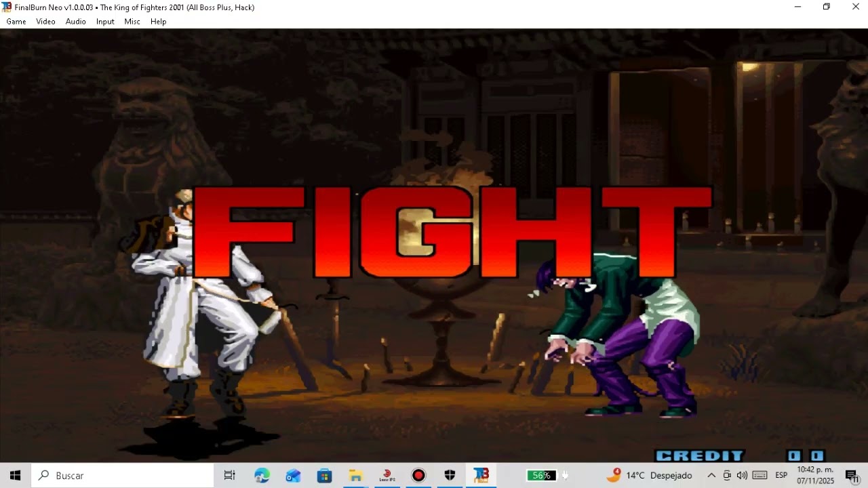Open the Misc menu
868x488 pixels.
132,22
